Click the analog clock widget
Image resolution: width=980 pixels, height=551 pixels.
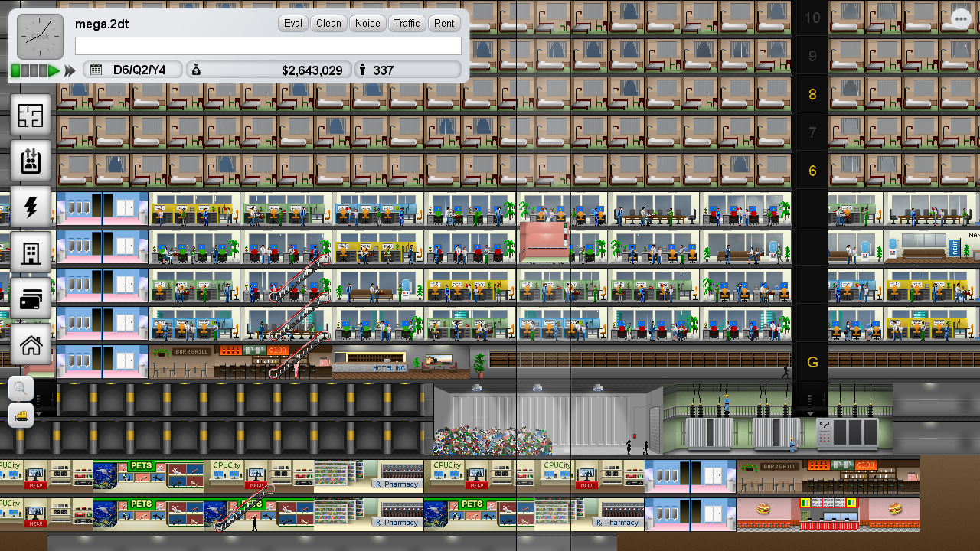40,37
